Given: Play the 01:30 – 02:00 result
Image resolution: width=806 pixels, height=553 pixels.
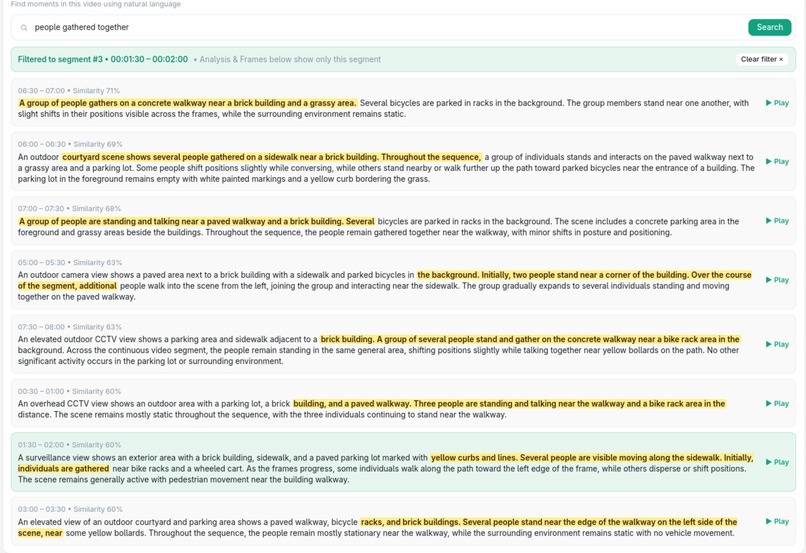Looking at the screenshot, I should tap(777, 462).
